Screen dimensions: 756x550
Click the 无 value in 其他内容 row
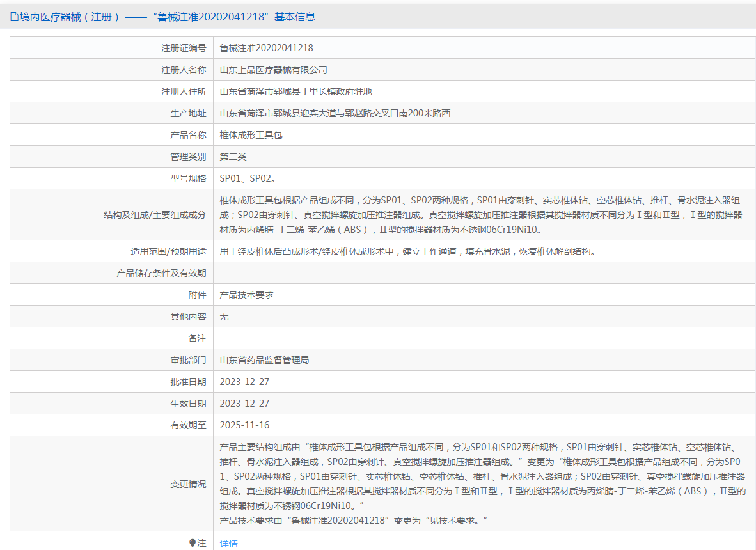[224, 317]
